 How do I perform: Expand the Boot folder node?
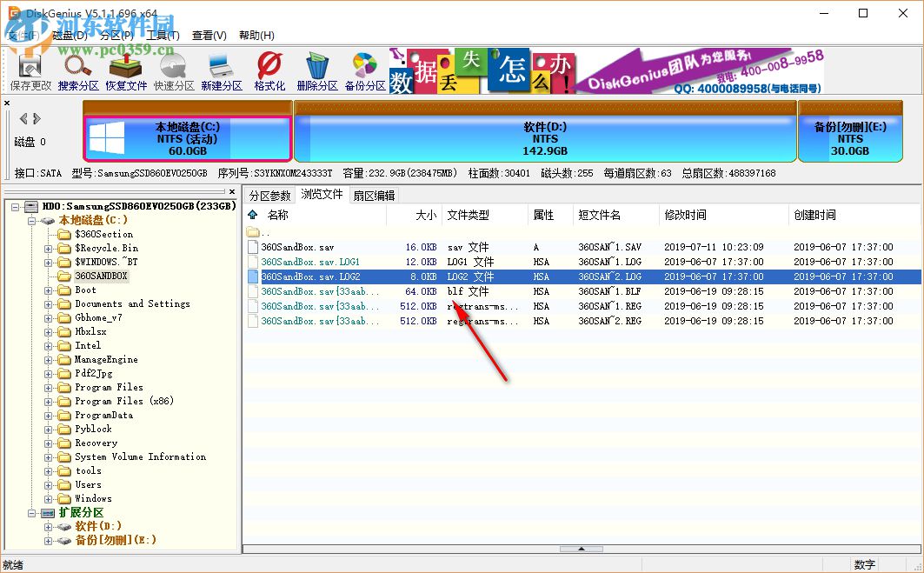coord(49,290)
